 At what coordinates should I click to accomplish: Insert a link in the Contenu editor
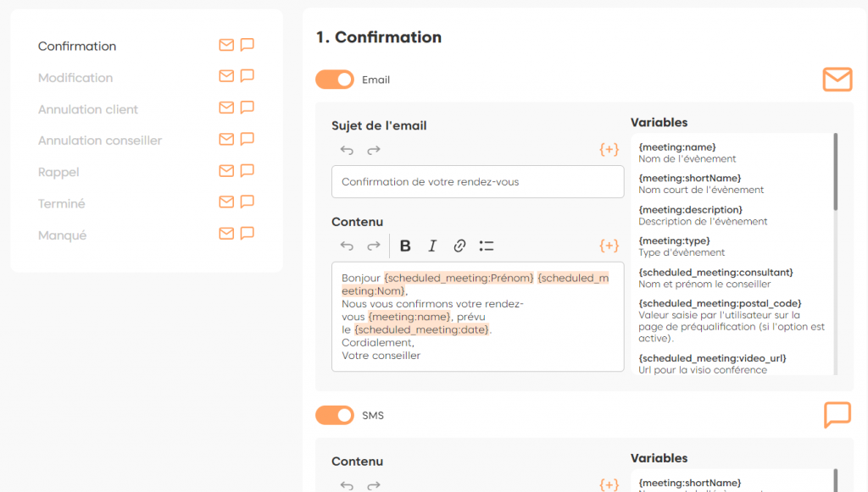point(459,246)
